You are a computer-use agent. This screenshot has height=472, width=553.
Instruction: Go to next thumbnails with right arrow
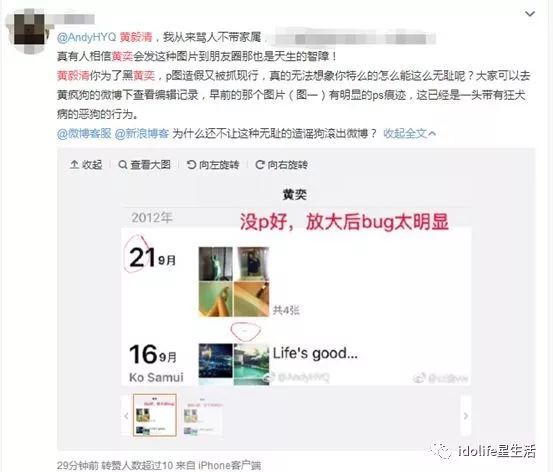pos(466,416)
